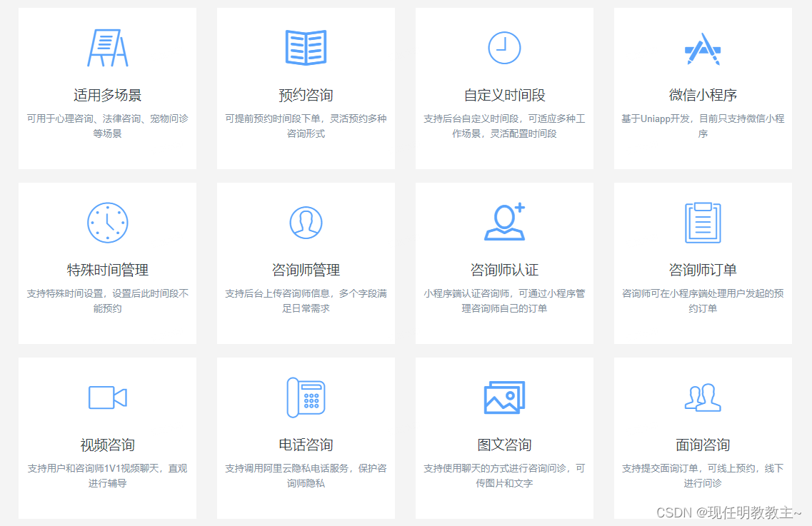The width and height of the screenshot is (812, 526).
Task: Click the 电话咨询 feature title
Action: click(306, 444)
